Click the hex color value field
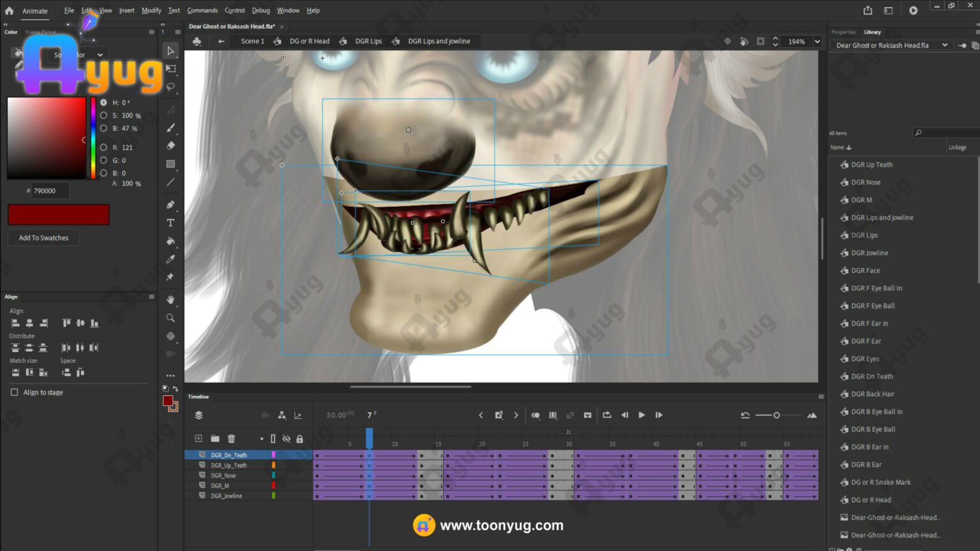The image size is (980, 551). coord(50,191)
